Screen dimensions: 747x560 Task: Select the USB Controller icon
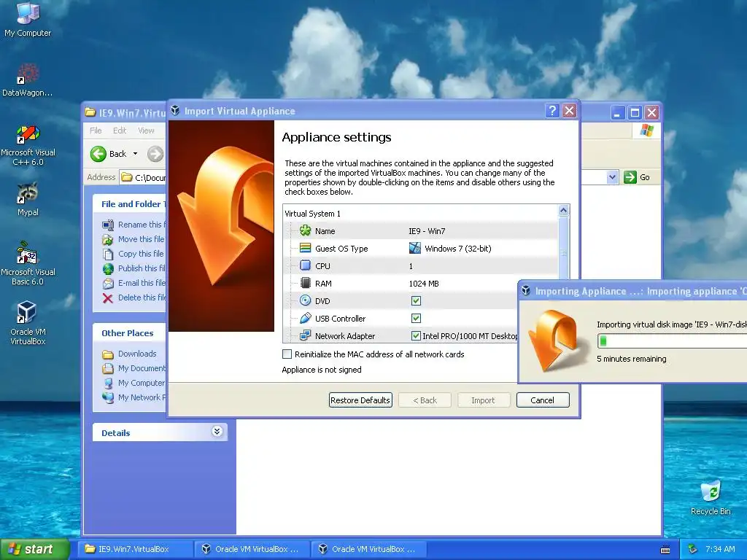tap(305, 318)
